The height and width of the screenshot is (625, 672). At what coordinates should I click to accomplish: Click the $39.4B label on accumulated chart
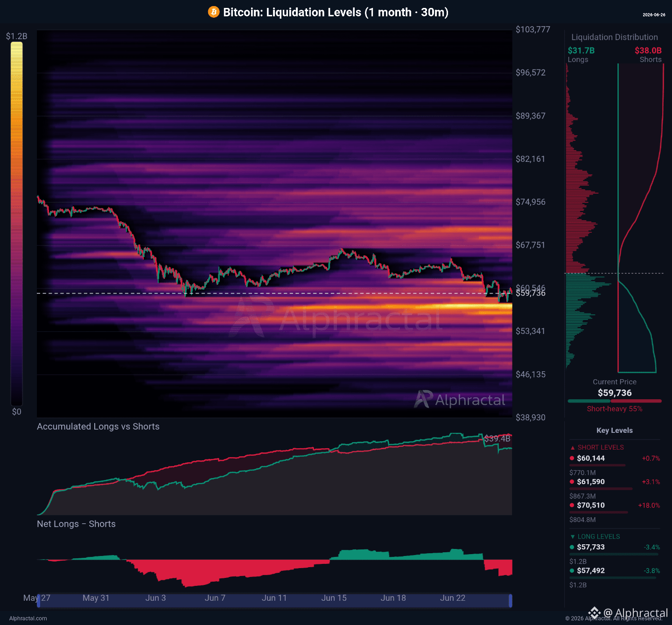point(497,438)
